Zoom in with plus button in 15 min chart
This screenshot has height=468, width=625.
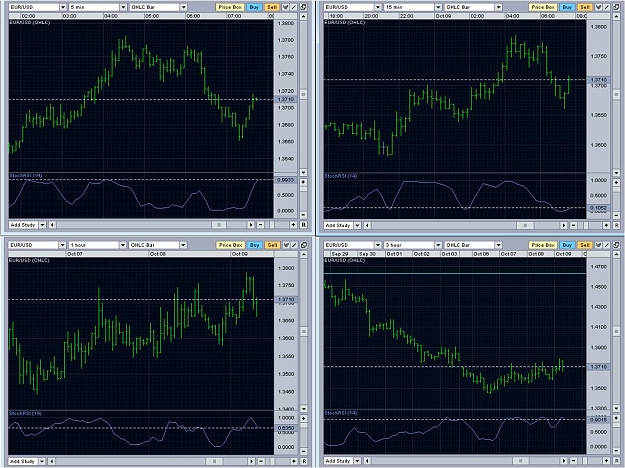(x=606, y=225)
